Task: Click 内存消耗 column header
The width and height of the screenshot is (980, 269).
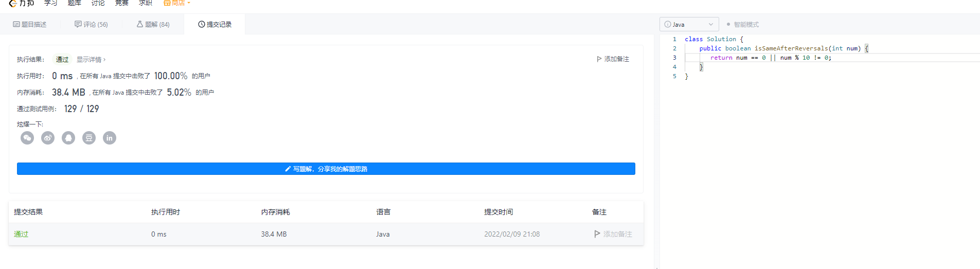Action: tap(275, 212)
